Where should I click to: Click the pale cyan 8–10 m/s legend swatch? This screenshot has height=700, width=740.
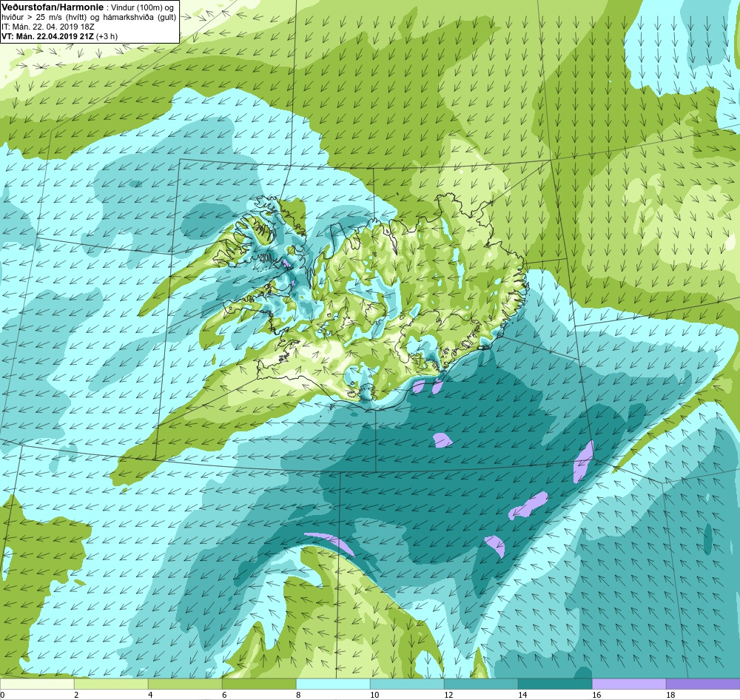[333, 684]
